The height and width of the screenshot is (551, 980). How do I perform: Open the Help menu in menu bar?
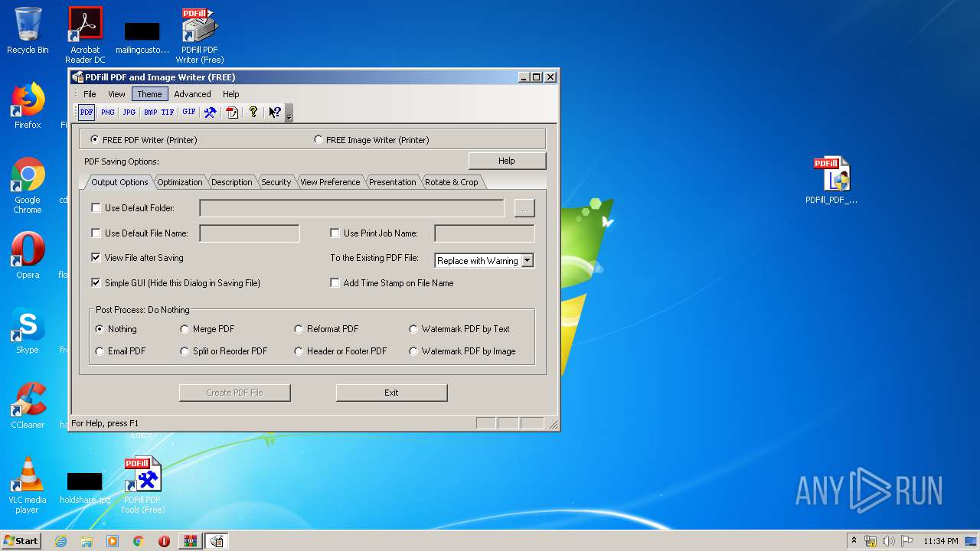click(230, 94)
